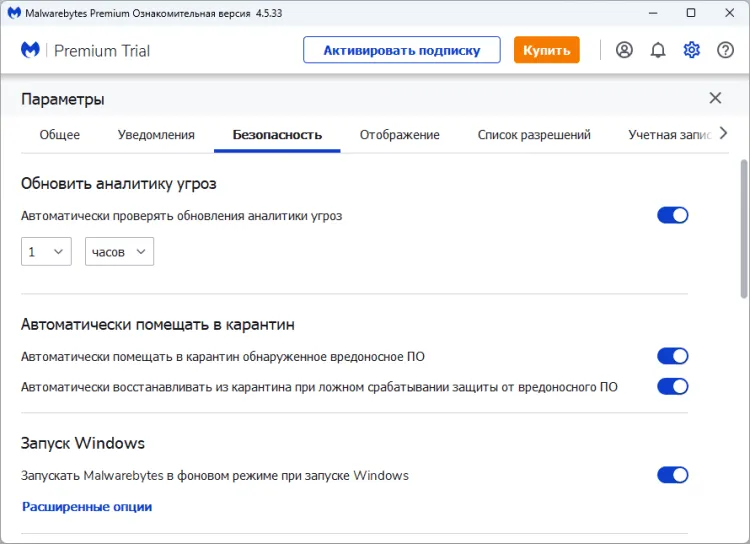Click the help question mark icon
The image size is (750, 544).
click(x=726, y=50)
